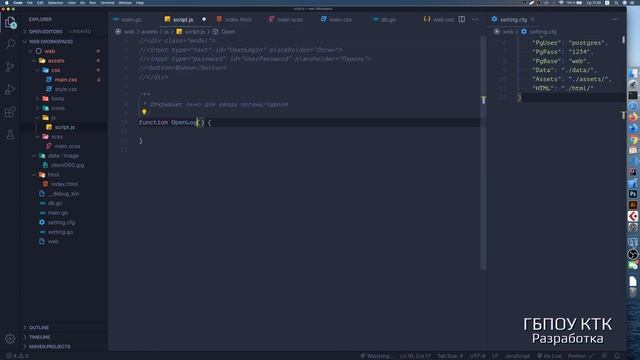Click the Tab Size indicator
The width and height of the screenshot is (640, 360).
pos(450,356)
